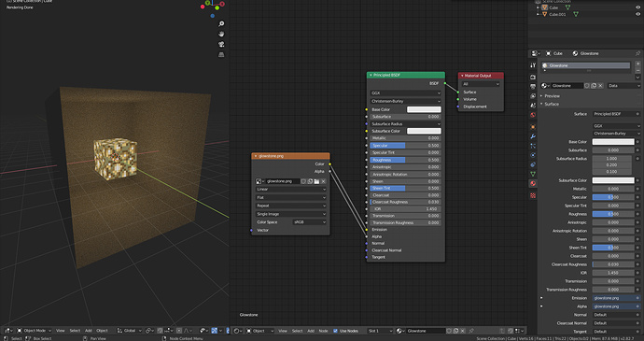Click Subsurface Color swatch in BSDF node
Viewport: 644px width, 341px height.
[424, 131]
